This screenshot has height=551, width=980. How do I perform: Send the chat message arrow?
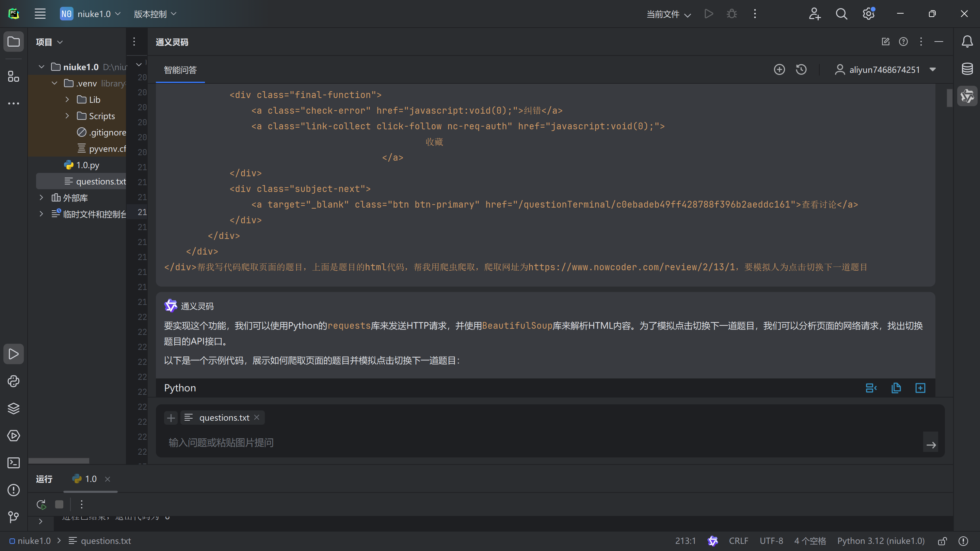tap(931, 444)
